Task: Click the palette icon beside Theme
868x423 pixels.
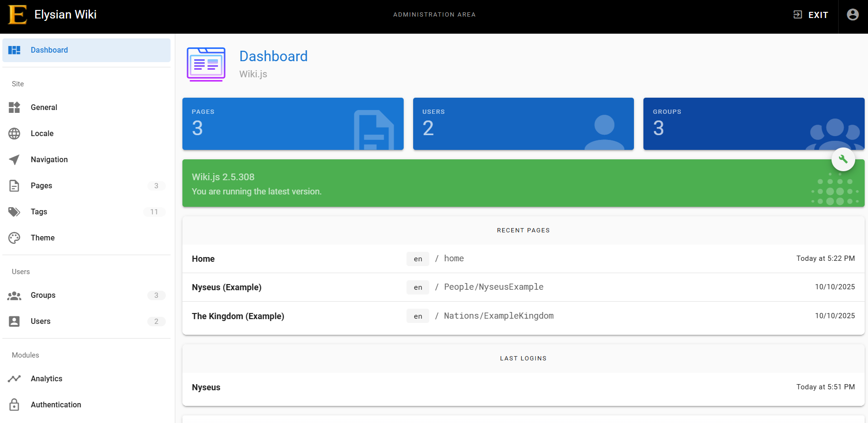Action: click(14, 238)
